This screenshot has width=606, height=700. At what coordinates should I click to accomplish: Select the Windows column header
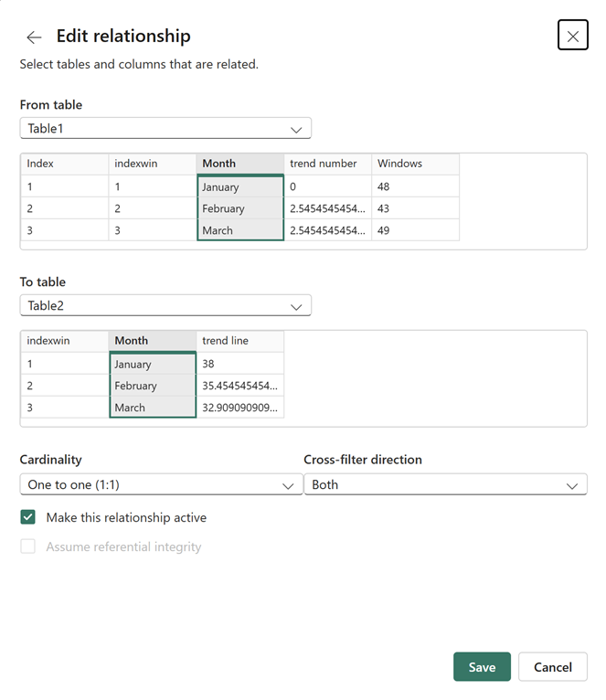(415, 164)
